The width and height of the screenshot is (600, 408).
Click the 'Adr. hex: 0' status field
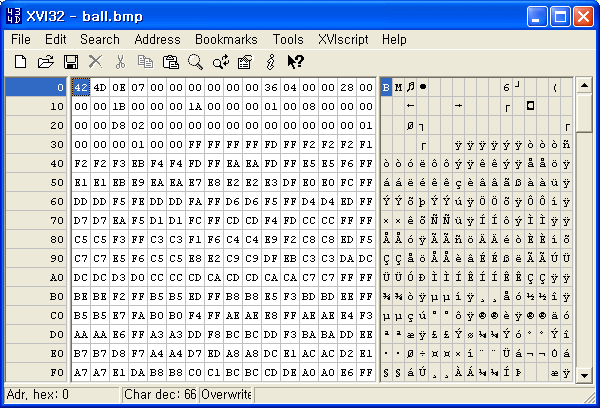[62, 395]
